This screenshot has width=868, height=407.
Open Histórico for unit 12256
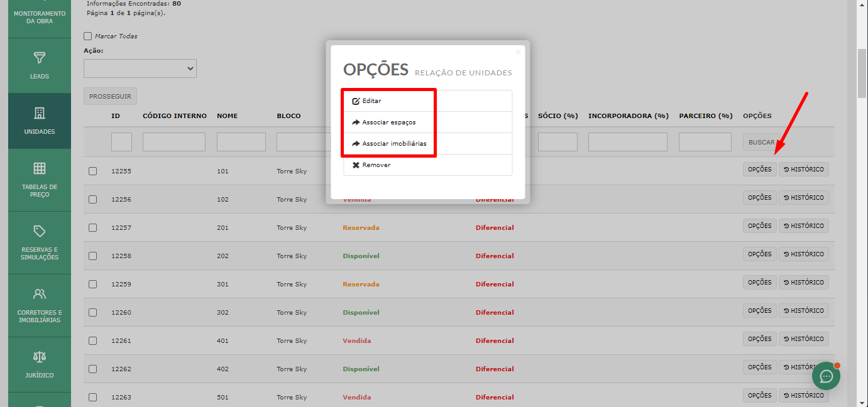[804, 198]
